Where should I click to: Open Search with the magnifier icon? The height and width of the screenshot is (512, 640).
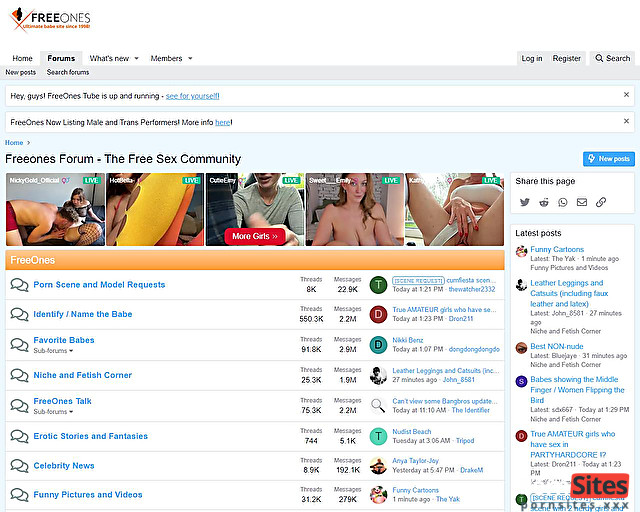point(599,58)
